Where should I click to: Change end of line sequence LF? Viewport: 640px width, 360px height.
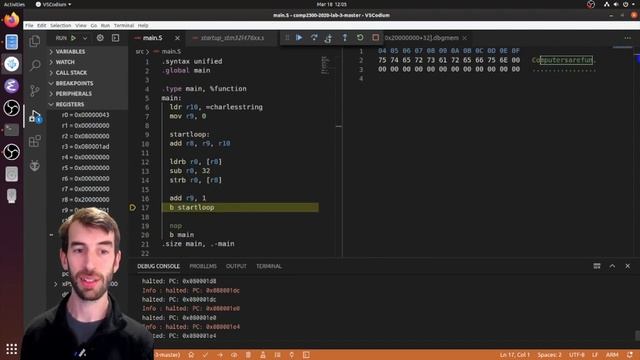tap(595, 355)
